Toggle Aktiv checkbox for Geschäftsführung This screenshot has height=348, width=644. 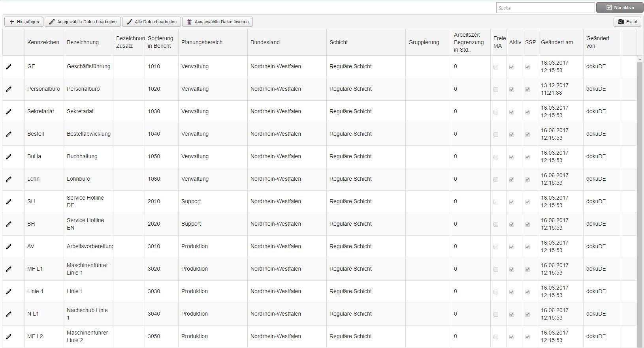pyautogui.click(x=512, y=67)
